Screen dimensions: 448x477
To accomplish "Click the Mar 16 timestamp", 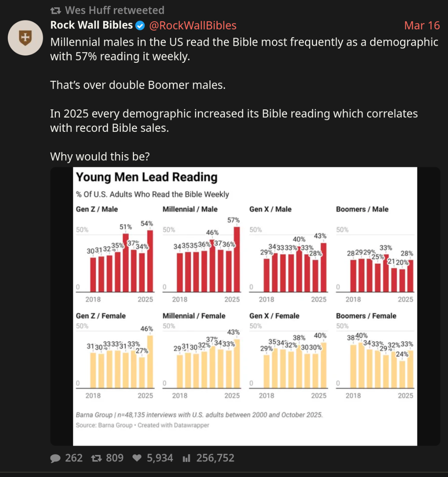I will 422,26.
